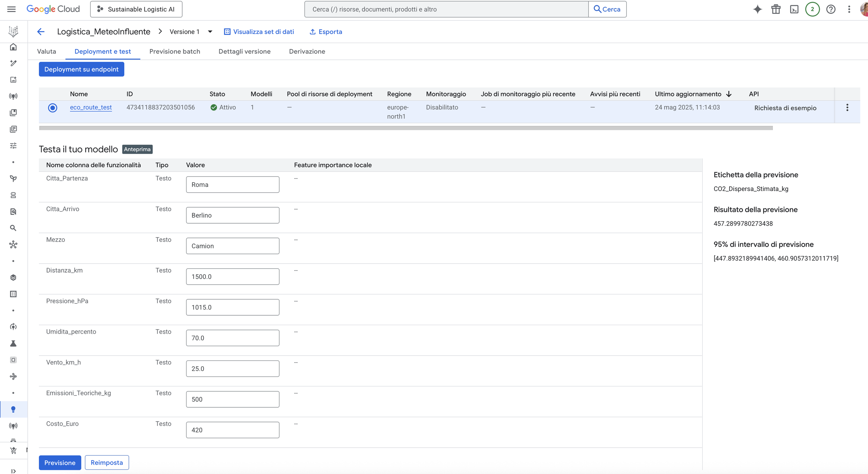Click the sidebar magnifier search icon

pos(13,228)
